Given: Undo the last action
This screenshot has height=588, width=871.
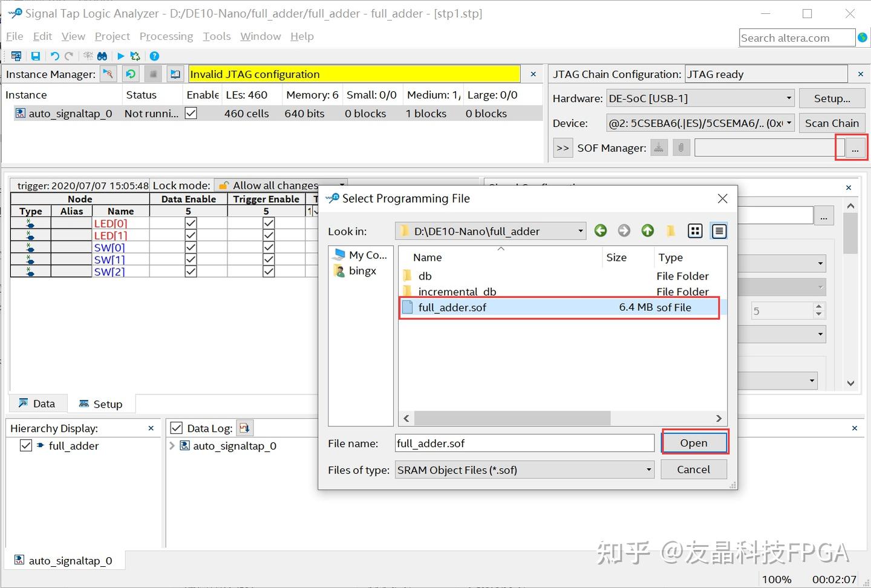Looking at the screenshot, I should [x=54, y=56].
